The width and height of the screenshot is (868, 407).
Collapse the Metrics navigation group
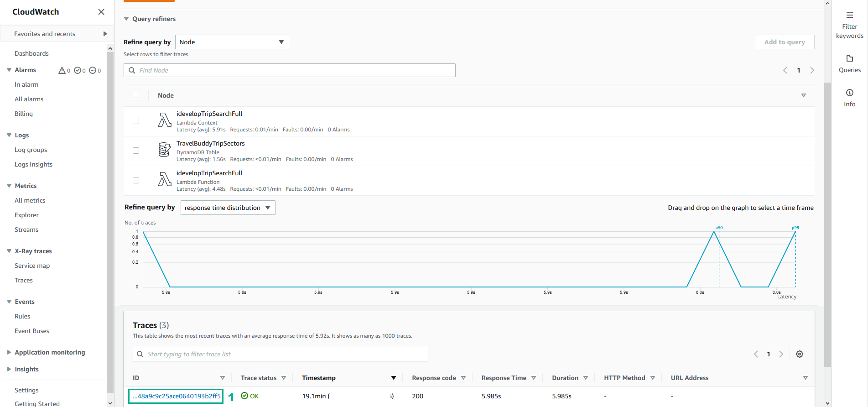(9, 186)
